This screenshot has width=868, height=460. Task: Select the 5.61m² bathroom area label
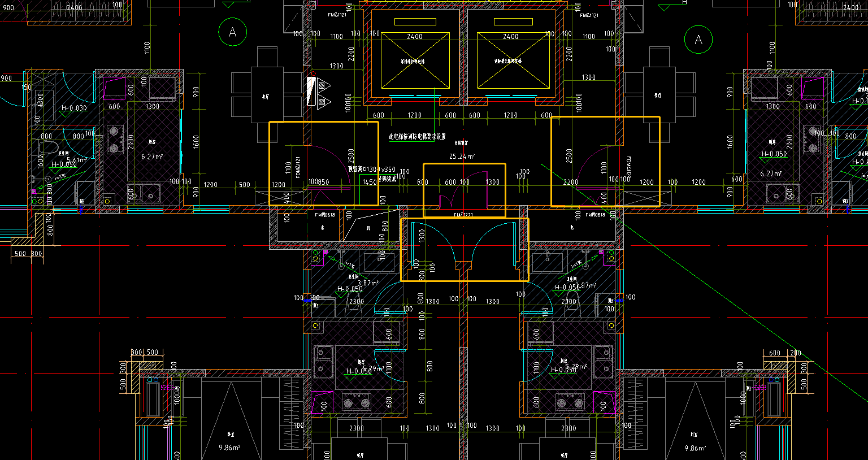pos(77,160)
